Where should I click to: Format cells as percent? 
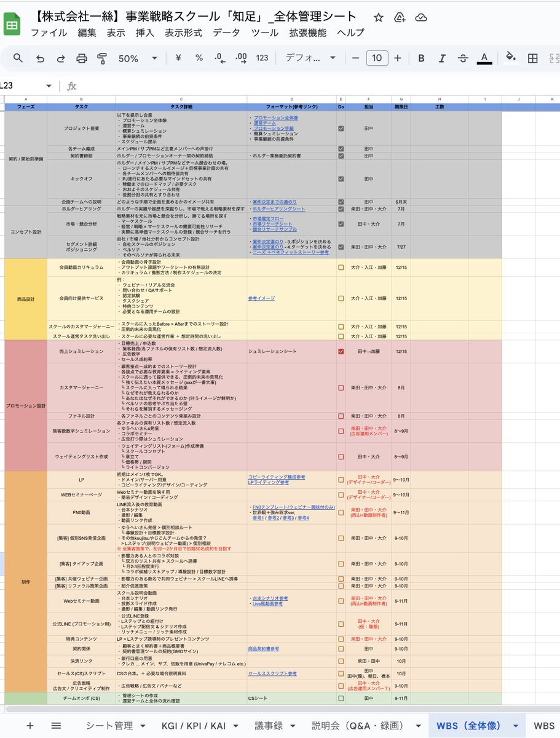click(x=199, y=58)
